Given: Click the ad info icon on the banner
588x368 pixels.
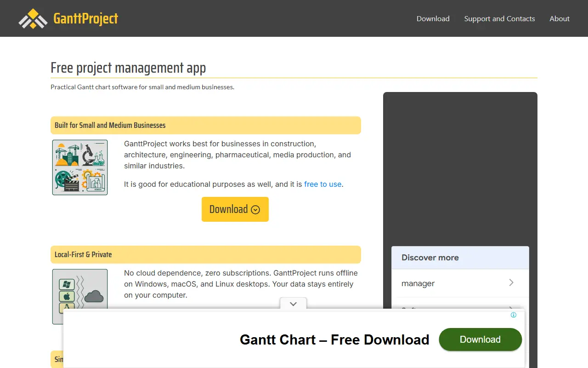Looking at the screenshot, I should tap(514, 315).
